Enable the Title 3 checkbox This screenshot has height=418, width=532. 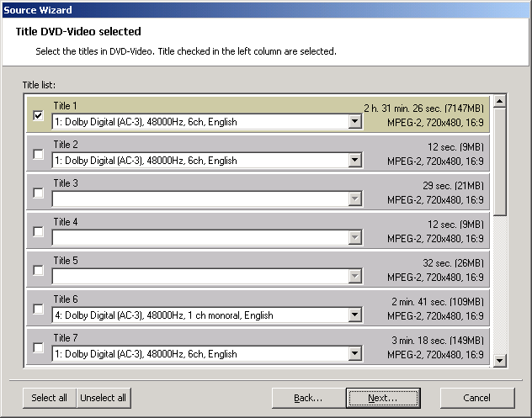click(38, 193)
